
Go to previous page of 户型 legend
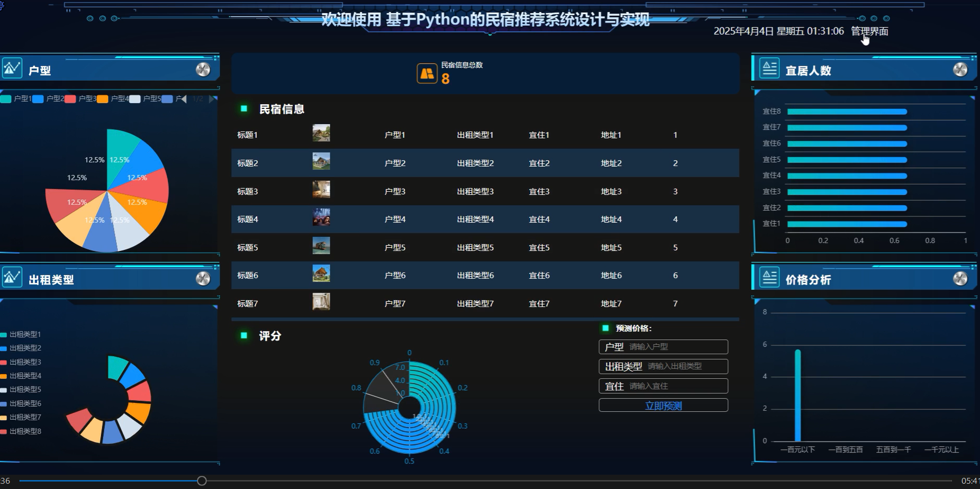(x=183, y=99)
